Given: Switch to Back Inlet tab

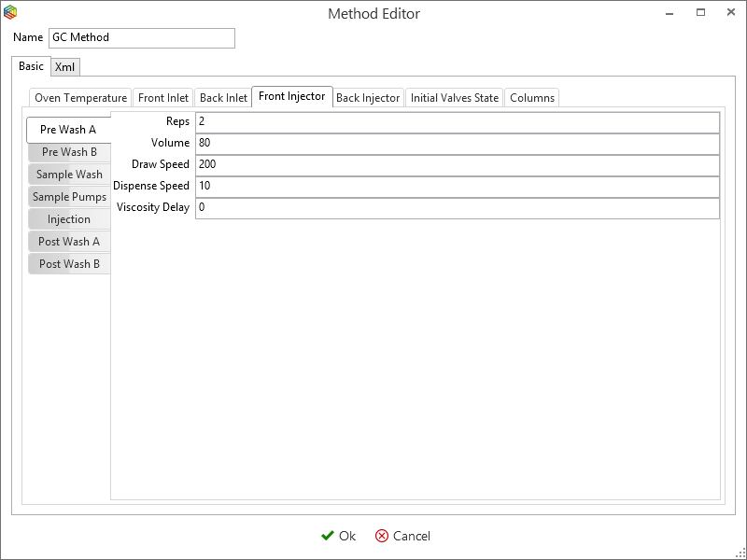Looking at the screenshot, I should [x=223, y=98].
